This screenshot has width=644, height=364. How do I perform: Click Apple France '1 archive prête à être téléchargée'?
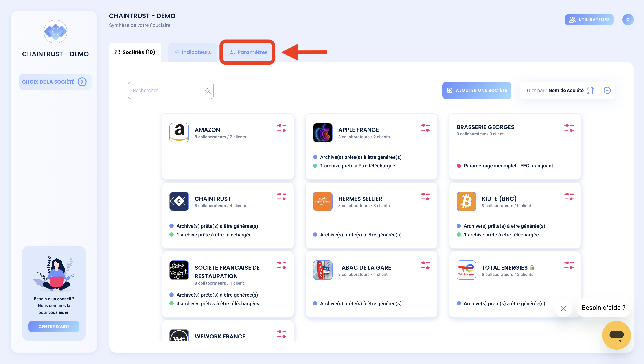(357, 166)
